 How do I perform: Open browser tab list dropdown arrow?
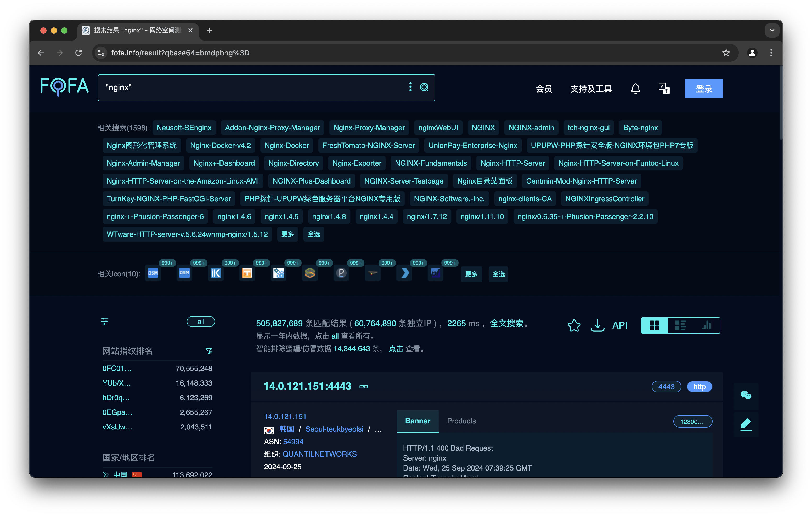772,30
